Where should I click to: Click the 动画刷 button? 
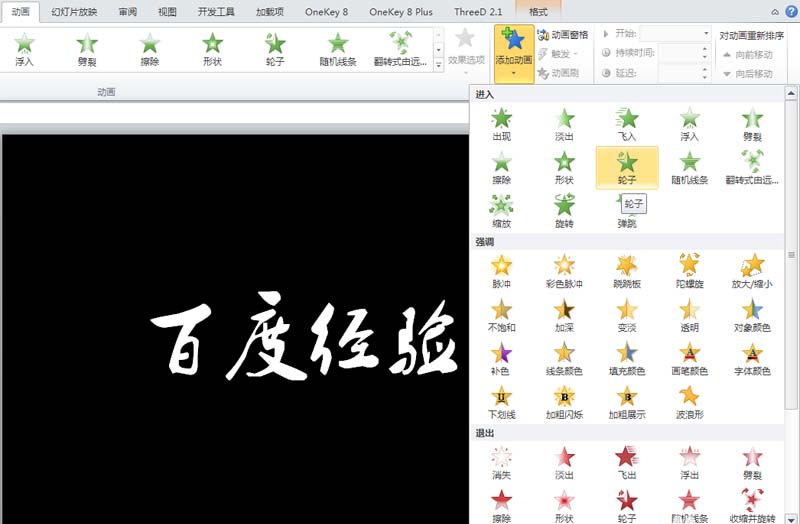tap(558, 73)
